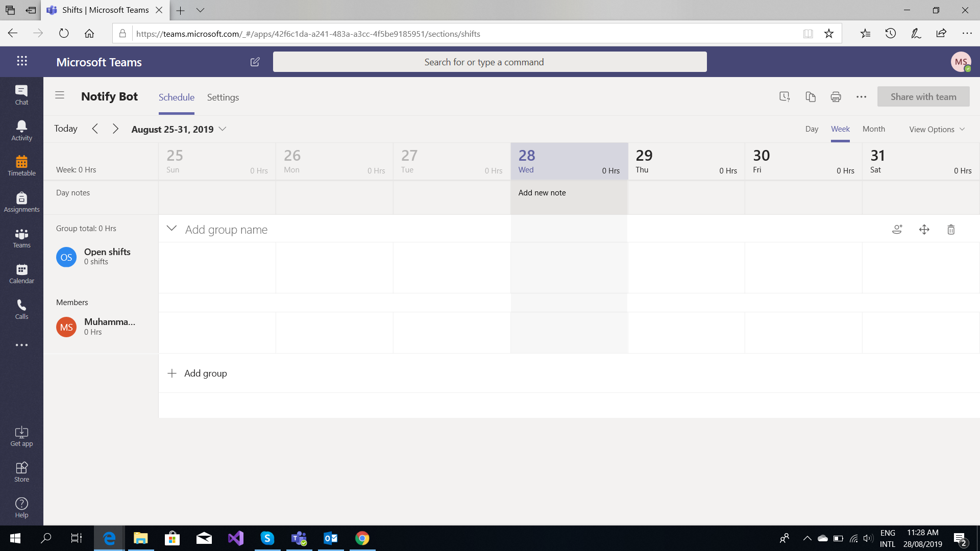
Task: Open more schedule options ellipsis
Action: [861, 96]
